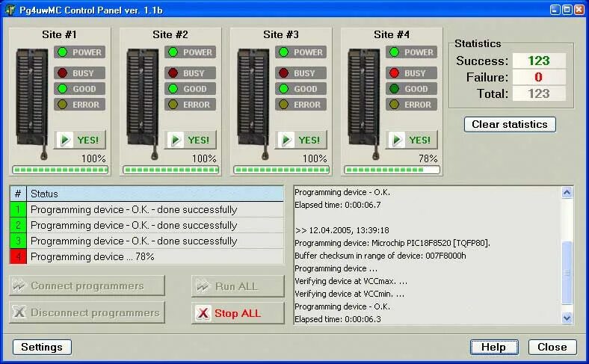This screenshot has height=364, width=589.
Task: Click the Site #4 progress bar at 78%
Action: click(x=392, y=170)
